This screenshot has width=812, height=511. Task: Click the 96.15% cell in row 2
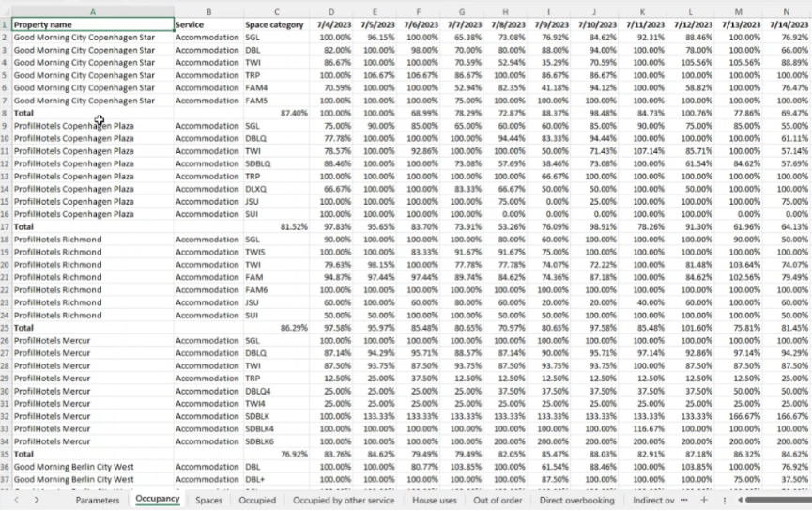[x=375, y=38]
